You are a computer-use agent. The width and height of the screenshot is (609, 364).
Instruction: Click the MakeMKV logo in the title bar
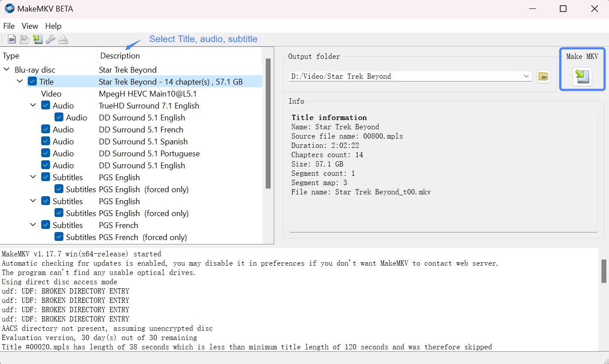click(x=10, y=8)
